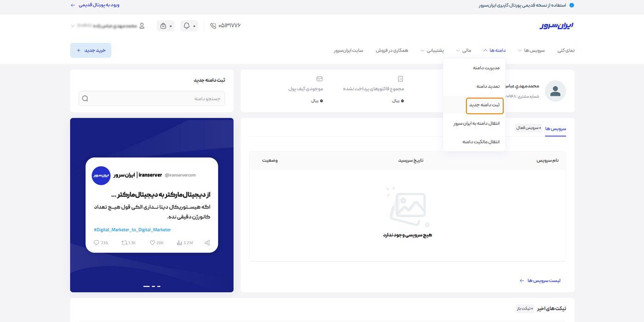Viewport: 644px width, 322px height.
Task: Click the user account avatar icon
Action: (142, 26)
